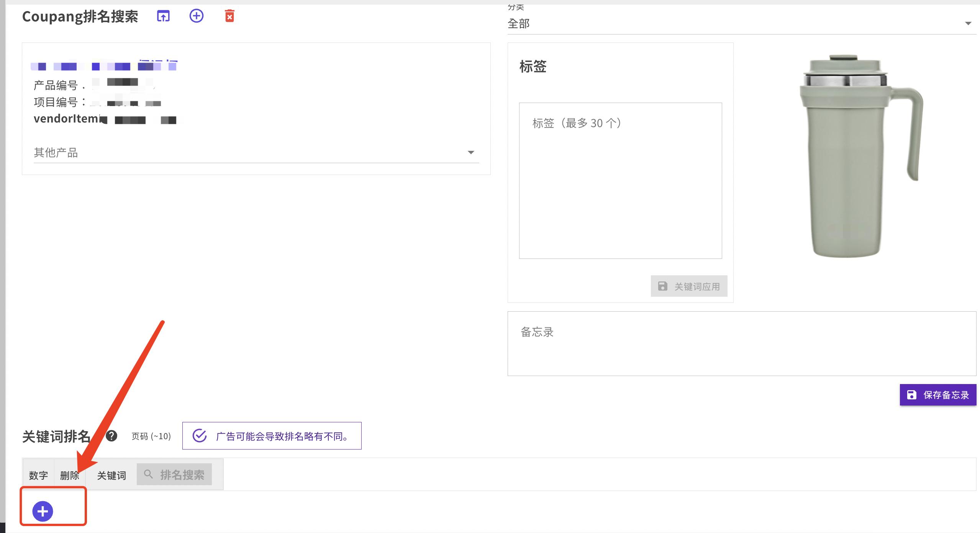
Task: Click the magnifier icon in 排名搜索 field
Action: [149, 474]
